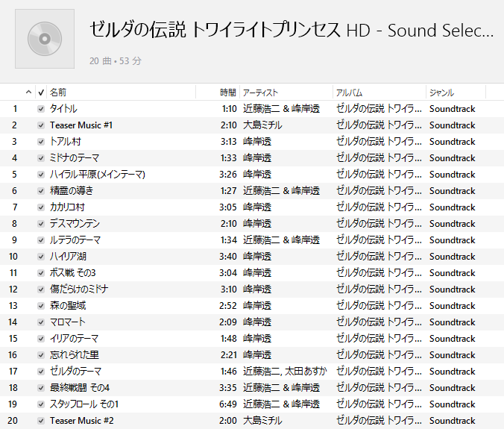Click the 6:49 duration of スタッフロール その1
Screen dimensions: 504x432
[x=228, y=404]
